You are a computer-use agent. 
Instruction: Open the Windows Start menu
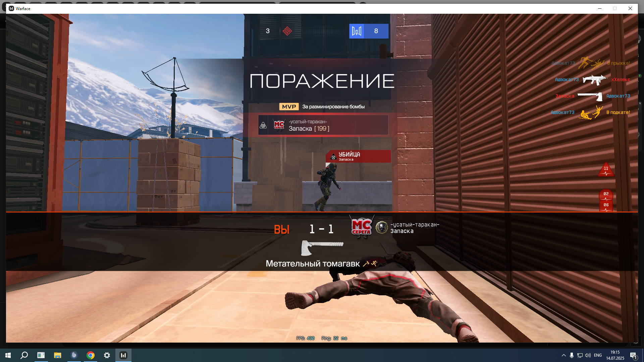(8, 355)
